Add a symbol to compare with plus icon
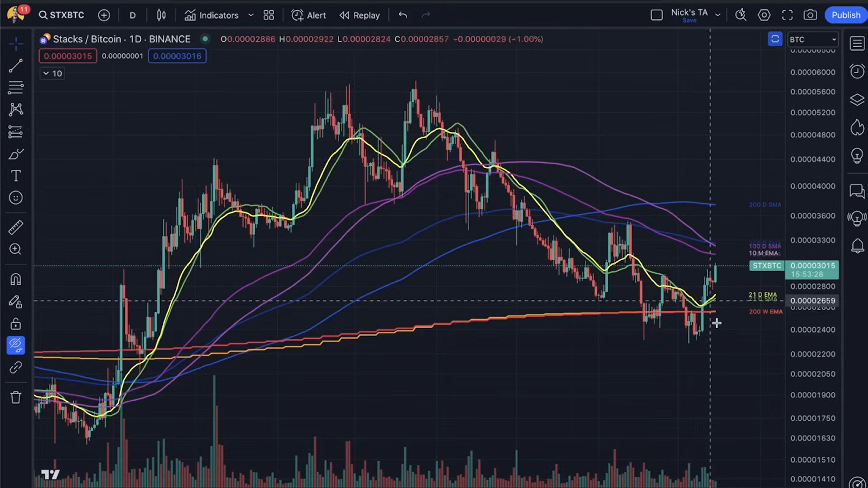 pyautogui.click(x=104, y=15)
